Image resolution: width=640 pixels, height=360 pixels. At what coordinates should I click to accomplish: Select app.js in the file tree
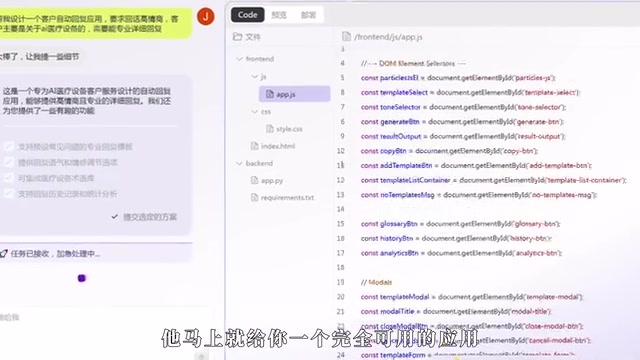(294, 94)
